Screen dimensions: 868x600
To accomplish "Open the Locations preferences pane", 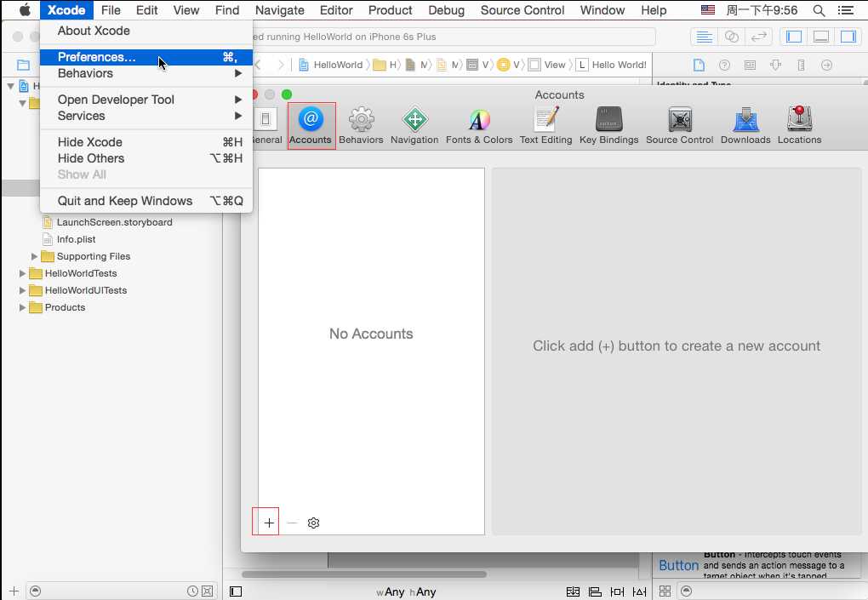I will [x=799, y=126].
